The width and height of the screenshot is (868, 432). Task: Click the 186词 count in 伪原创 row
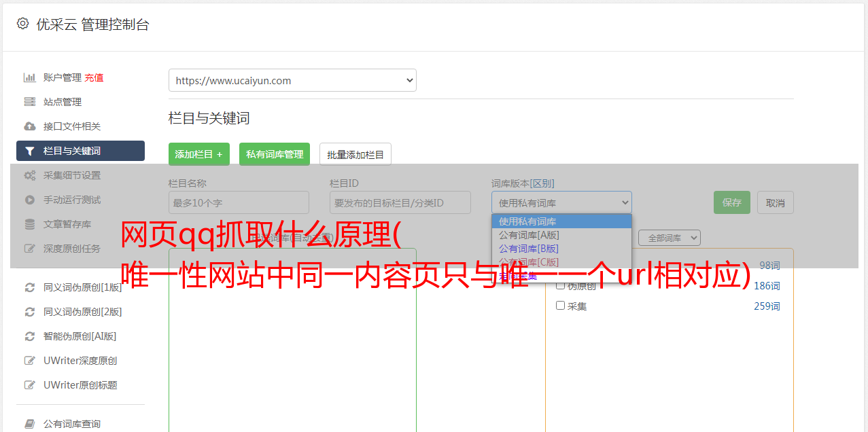click(767, 286)
